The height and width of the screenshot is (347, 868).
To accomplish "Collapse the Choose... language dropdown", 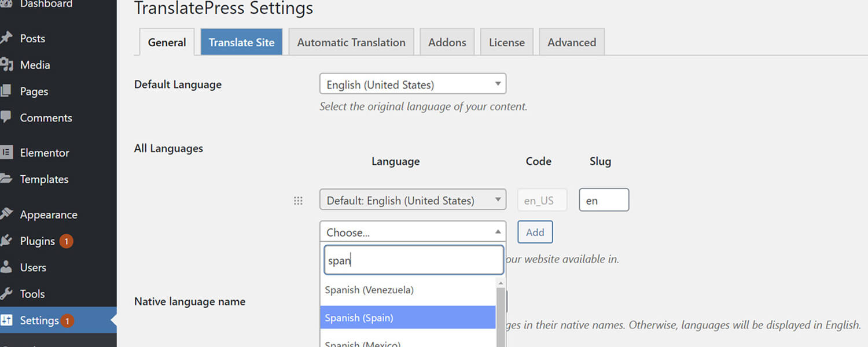I will (x=413, y=231).
